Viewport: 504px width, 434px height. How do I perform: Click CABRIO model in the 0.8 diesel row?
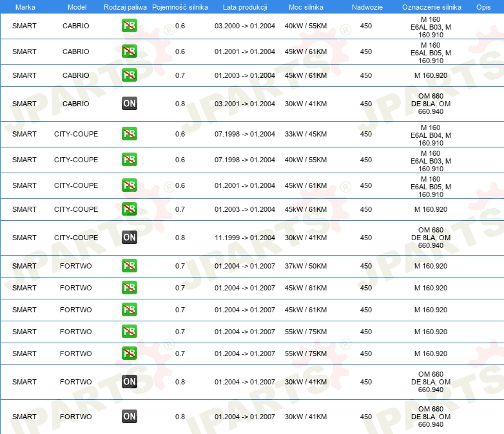click(x=76, y=104)
